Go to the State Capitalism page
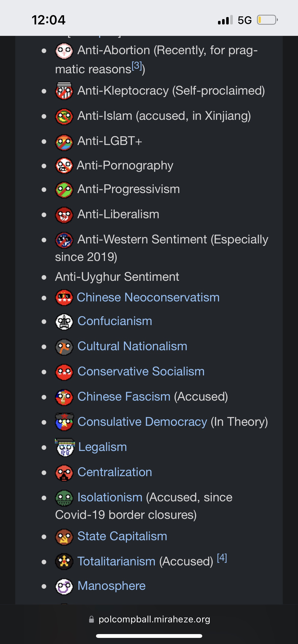Image resolution: width=298 pixels, height=644 pixels. pyautogui.click(x=122, y=536)
